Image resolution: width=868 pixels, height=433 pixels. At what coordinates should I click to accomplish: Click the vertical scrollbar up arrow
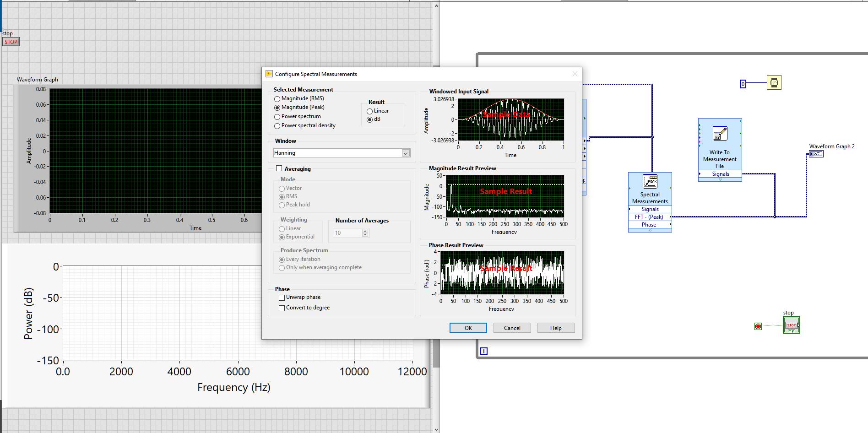pos(435,5)
